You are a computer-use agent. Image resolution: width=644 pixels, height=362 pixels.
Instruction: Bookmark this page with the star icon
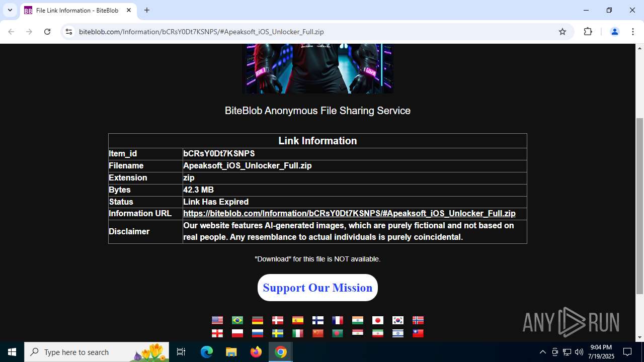point(562,32)
